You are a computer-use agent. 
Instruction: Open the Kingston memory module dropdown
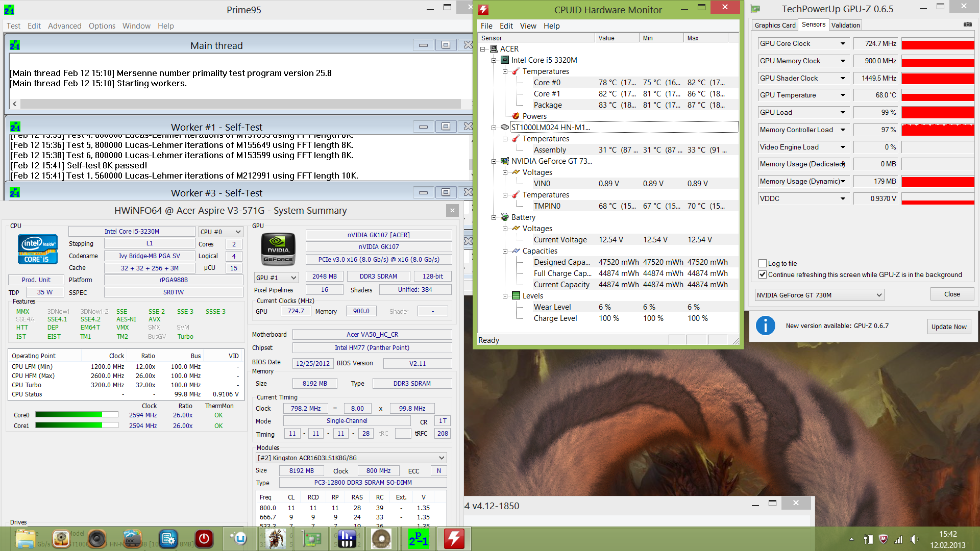(x=351, y=458)
